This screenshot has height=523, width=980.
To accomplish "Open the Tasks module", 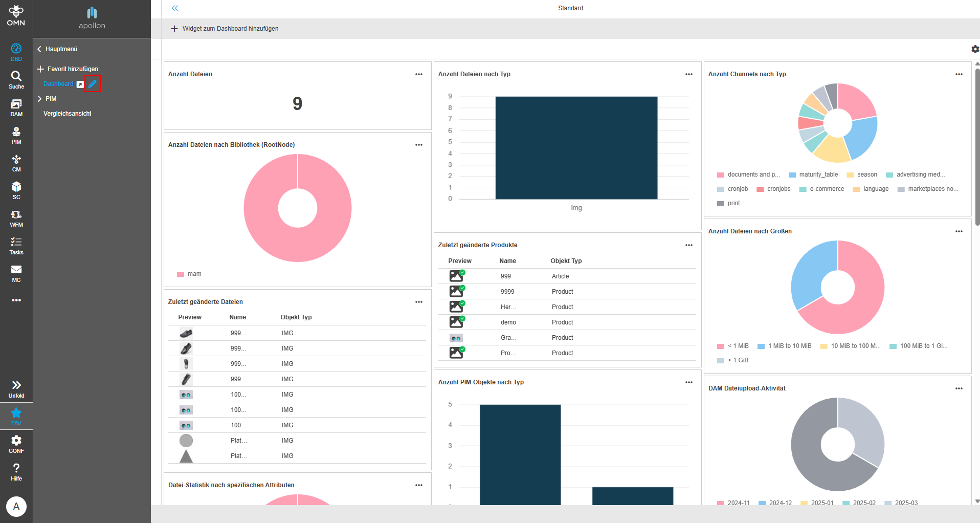I will pos(16,246).
